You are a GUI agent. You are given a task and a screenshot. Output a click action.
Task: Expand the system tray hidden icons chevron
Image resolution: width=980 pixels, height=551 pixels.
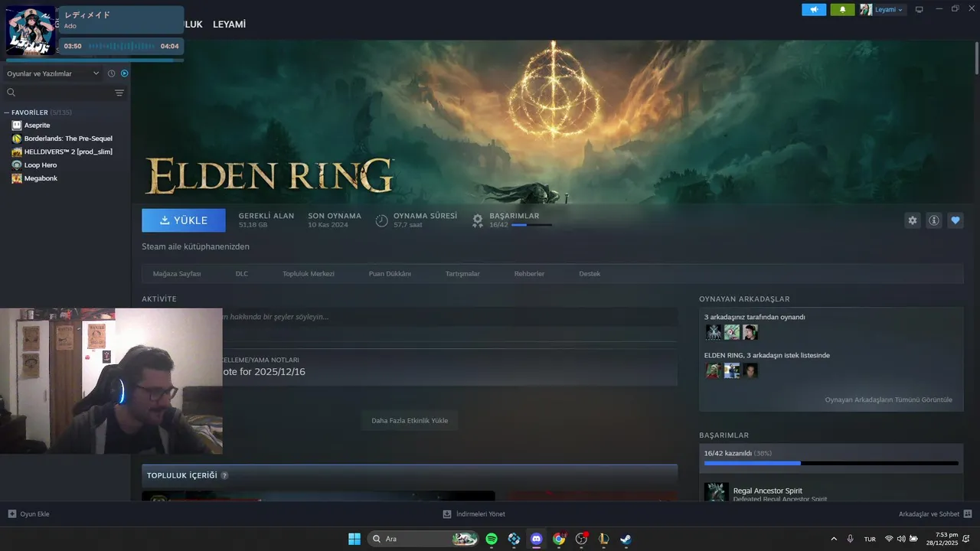[834, 539]
